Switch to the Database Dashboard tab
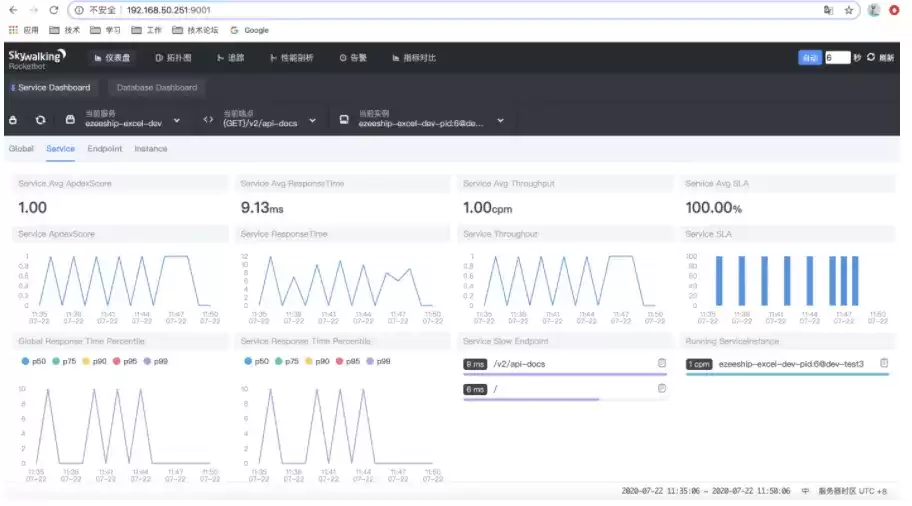The image size is (912, 506). tap(157, 87)
